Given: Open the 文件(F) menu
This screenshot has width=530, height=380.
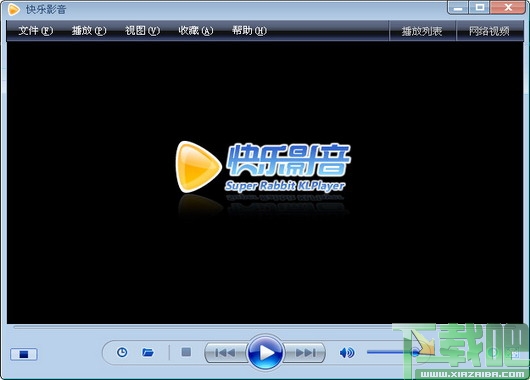Looking at the screenshot, I should 35,31.
